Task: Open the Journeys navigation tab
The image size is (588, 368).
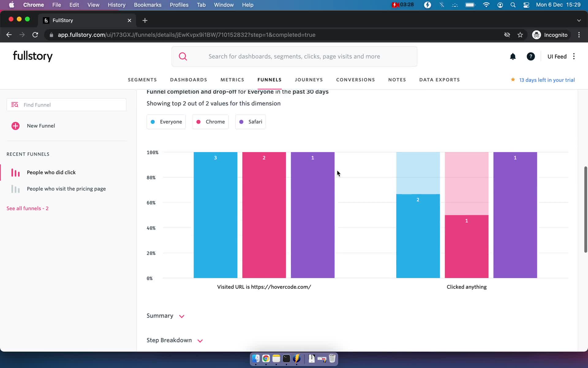Action: click(309, 79)
